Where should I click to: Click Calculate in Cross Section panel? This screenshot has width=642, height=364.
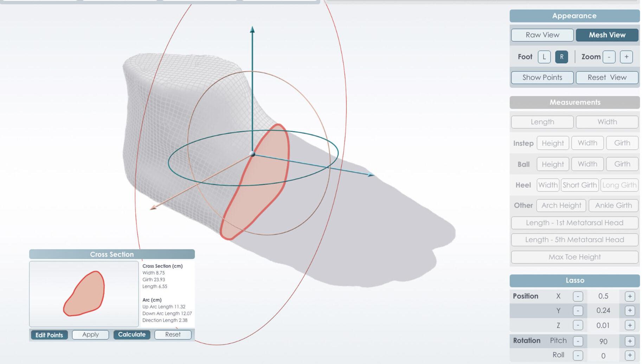(x=131, y=334)
